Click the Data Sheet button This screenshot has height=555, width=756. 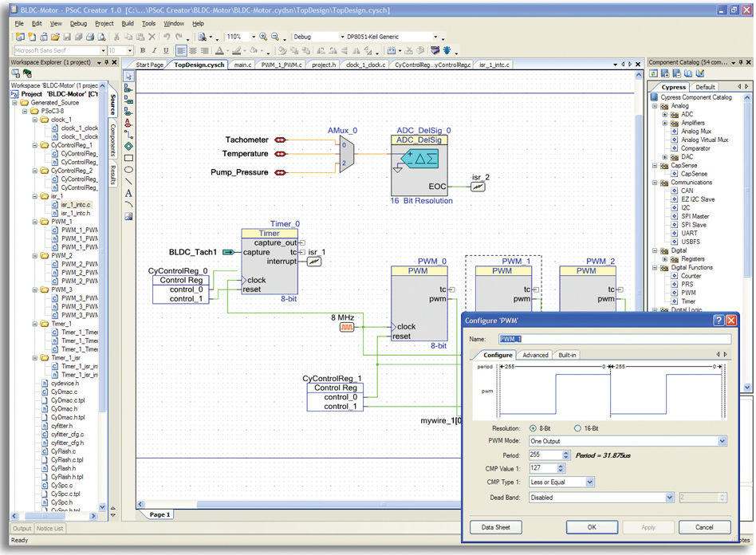point(496,527)
